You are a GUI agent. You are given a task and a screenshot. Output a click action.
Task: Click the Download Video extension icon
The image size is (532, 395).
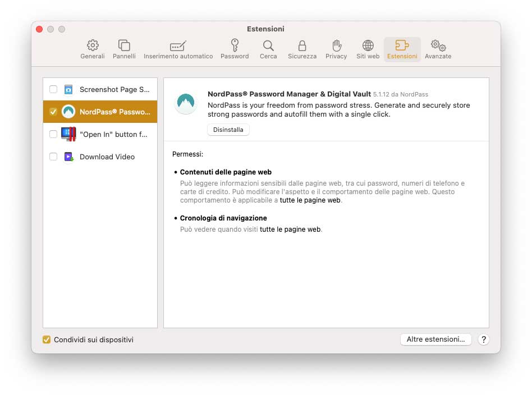coord(69,157)
